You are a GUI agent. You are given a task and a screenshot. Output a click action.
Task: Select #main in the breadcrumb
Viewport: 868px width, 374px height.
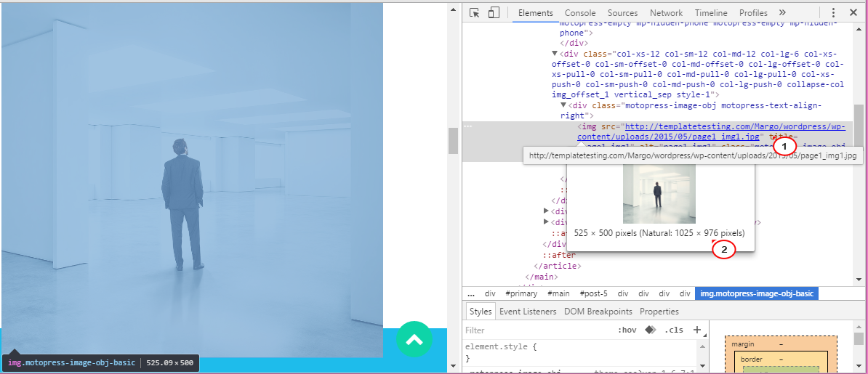pos(558,294)
